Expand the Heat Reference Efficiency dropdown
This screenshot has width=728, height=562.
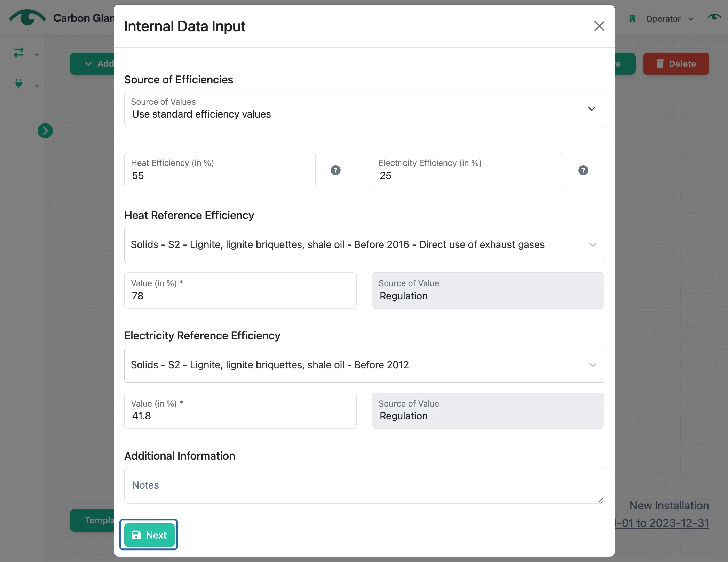coord(593,244)
